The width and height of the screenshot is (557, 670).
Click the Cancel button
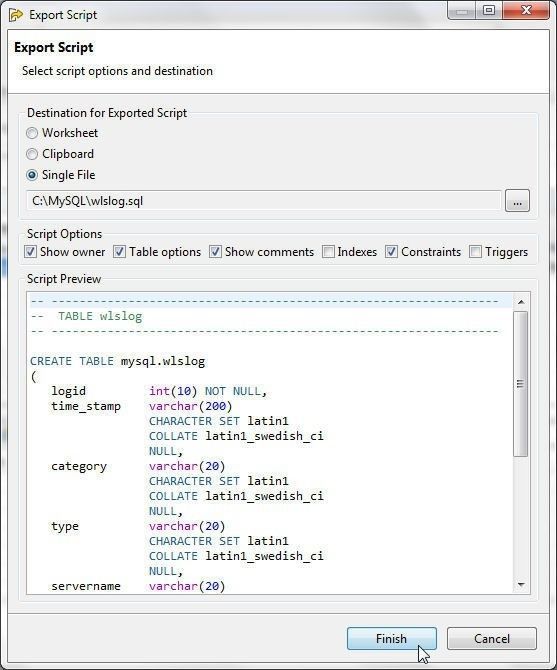[492, 638]
